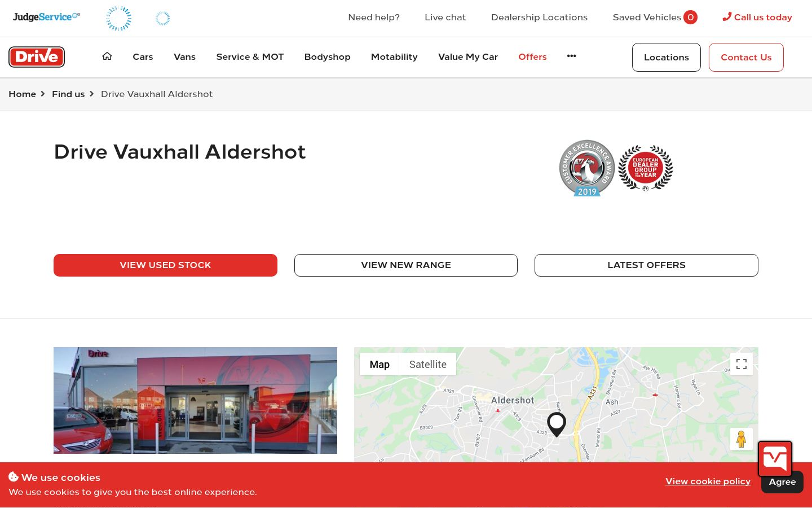Click the Contact Us button

[746, 57]
